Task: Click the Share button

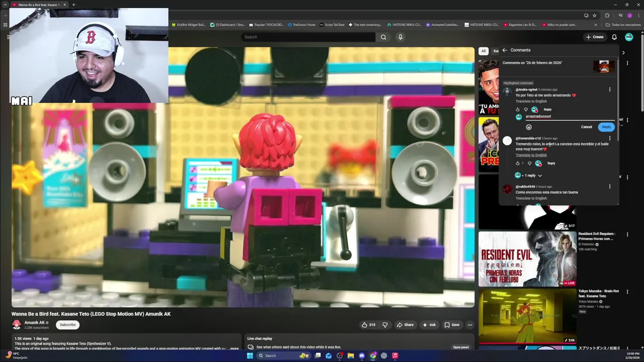Action: tap(405, 325)
